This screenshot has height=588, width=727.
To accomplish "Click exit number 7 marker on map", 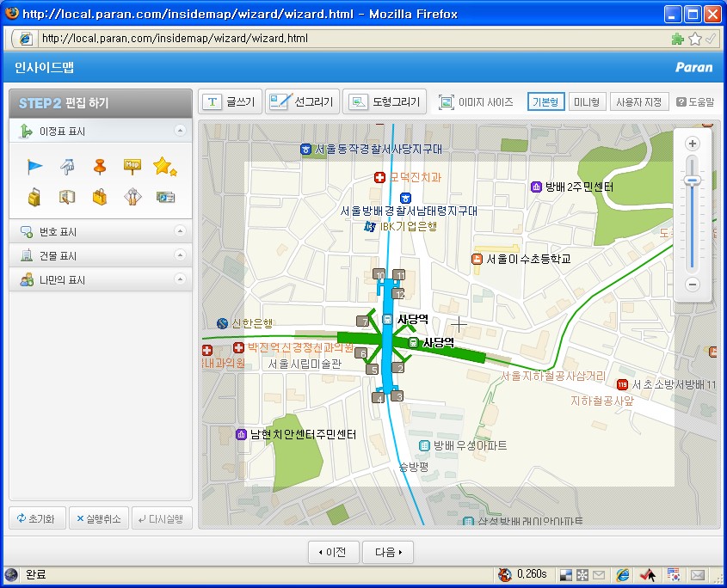I will pos(363,321).
